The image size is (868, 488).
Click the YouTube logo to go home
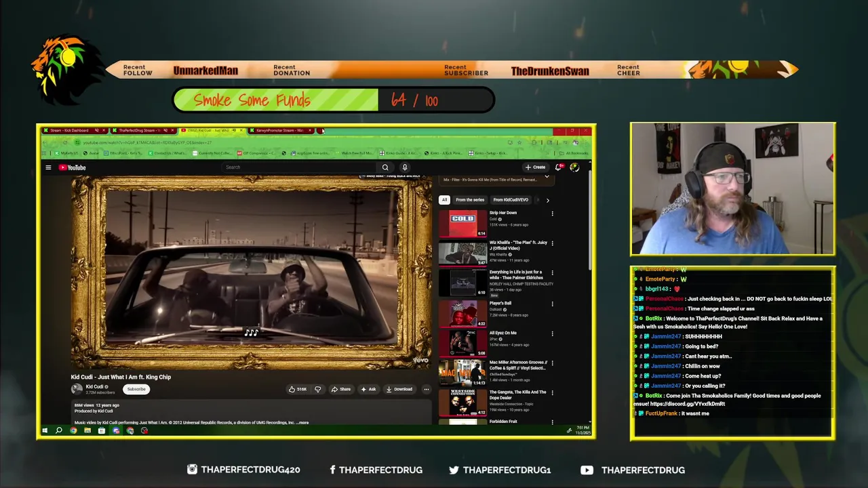pos(72,167)
